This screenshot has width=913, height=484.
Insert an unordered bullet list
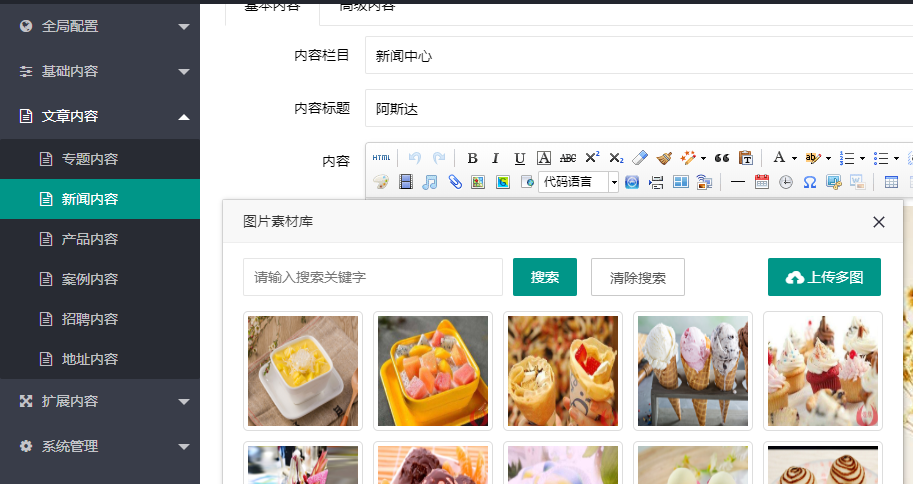click(880, 158)
